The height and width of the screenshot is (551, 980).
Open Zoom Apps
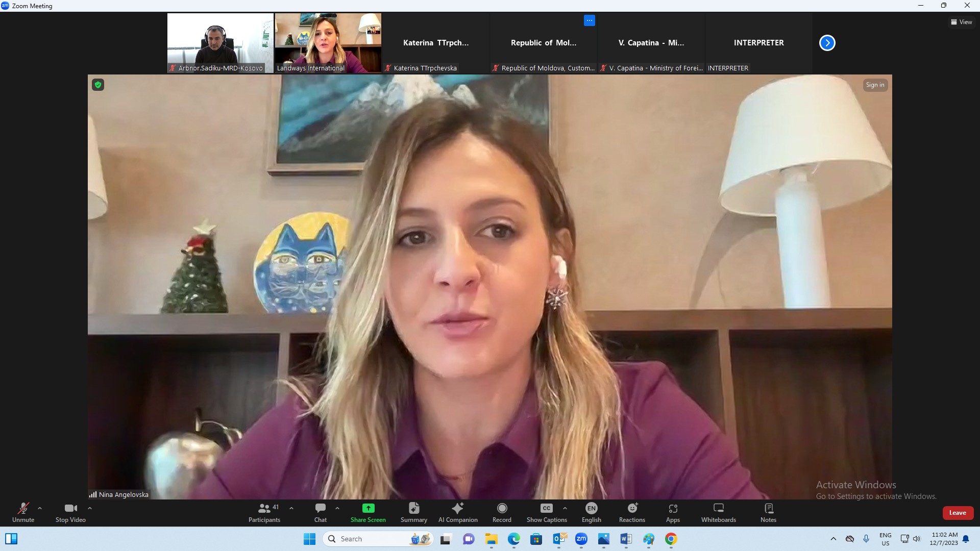tap(673, 512)
